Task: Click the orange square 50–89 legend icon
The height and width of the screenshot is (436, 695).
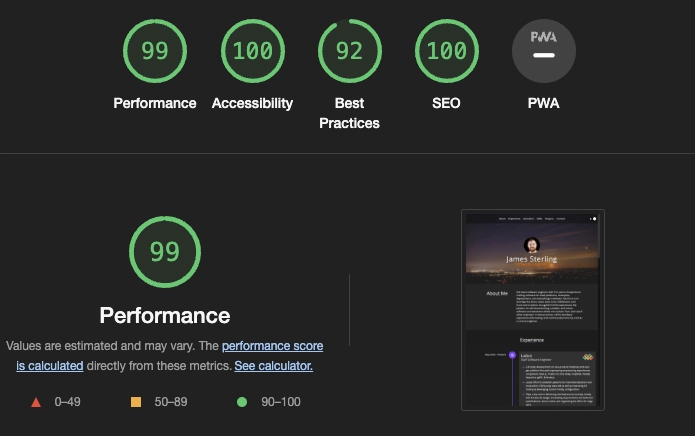Action: 136,402
